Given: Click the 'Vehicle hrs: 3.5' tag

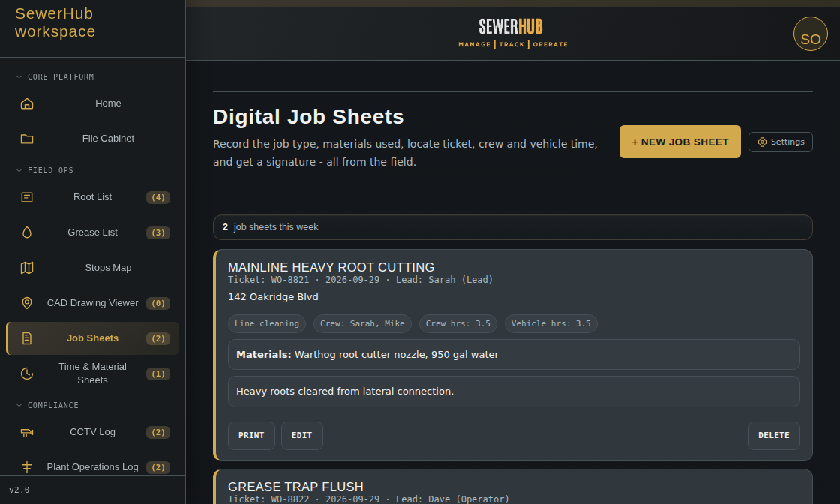Looking at the screenshot, I should [550, 323].
